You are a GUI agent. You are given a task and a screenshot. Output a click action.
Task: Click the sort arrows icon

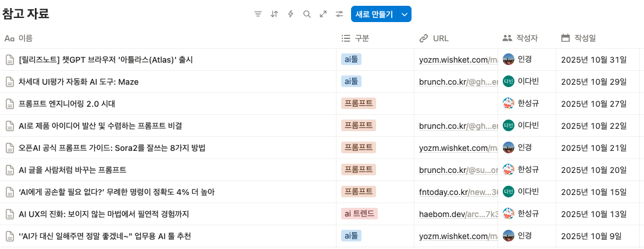point(274,14)
